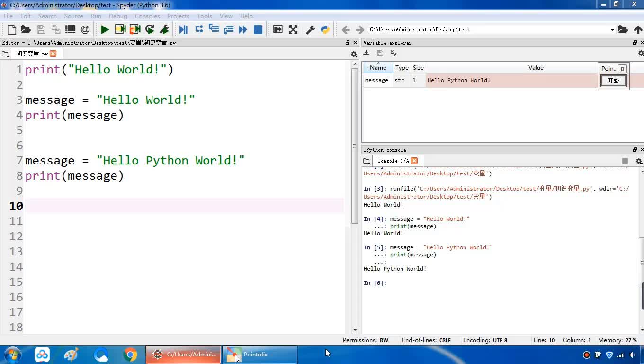Stop debugging with the blue square icon
The height and width of the screenshot is (364, 644).
point(258,29)
